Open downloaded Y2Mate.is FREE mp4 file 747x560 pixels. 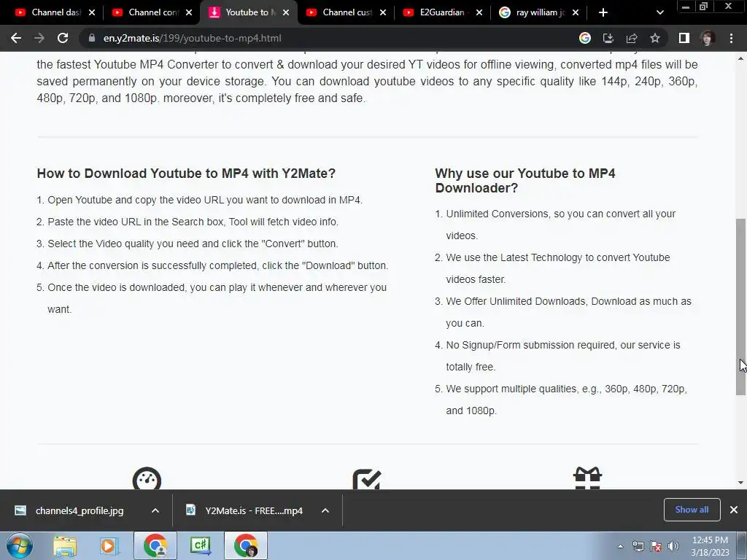[245, 510]
